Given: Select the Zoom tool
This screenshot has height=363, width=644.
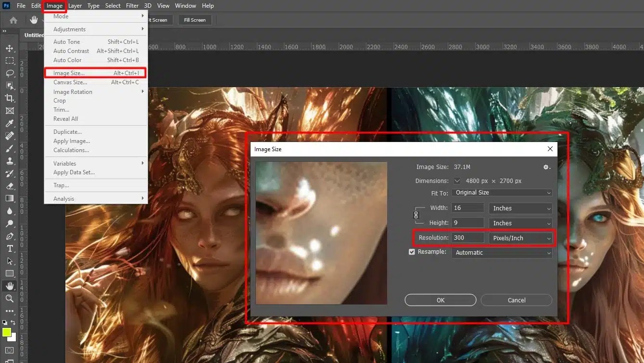Looking at the screenshot, I should coord(9,298).
